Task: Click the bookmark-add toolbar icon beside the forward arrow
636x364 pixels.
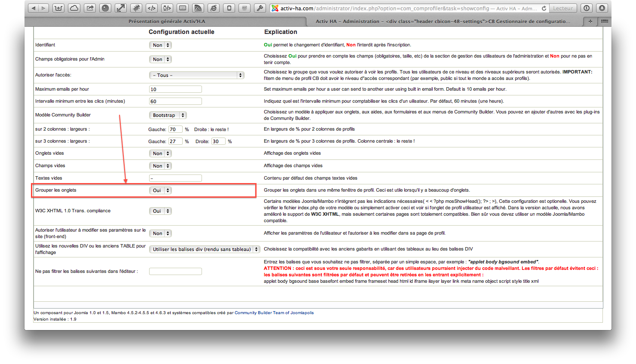Action: coord(58,8)
